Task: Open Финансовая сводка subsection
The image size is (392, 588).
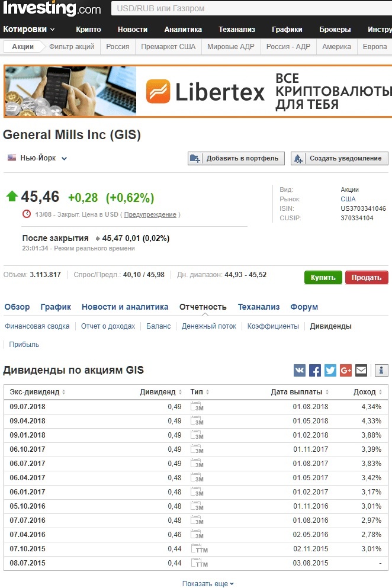Action: 37,326
